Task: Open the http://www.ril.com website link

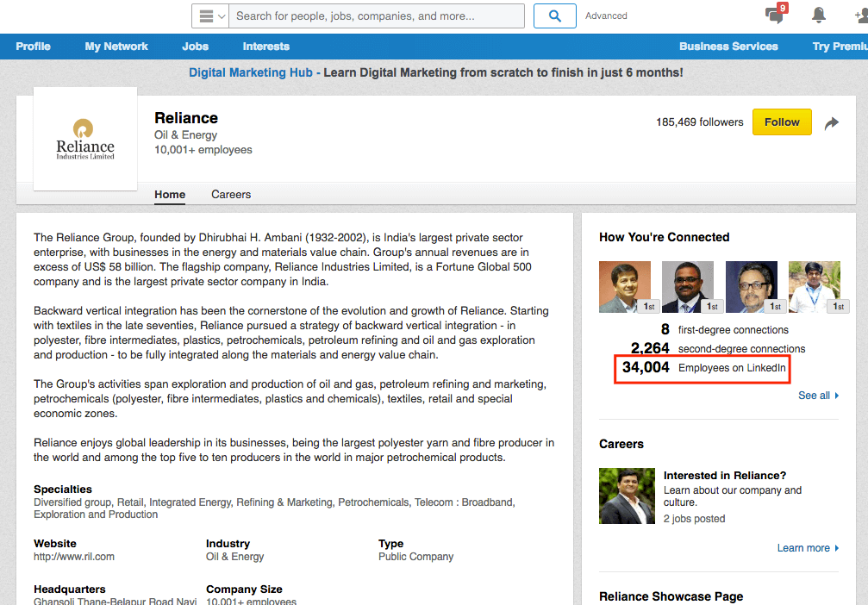Action: pyautogui.click(x=74, y=557)
